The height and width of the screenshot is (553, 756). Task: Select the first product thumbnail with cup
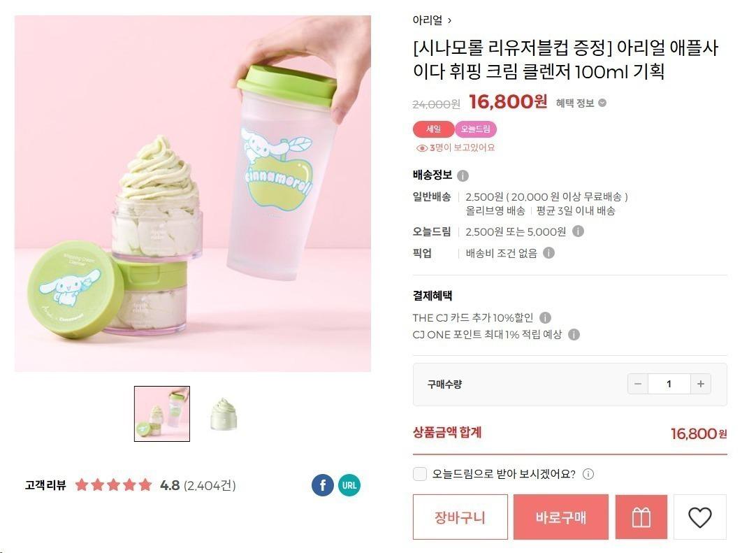[x=162, y=414]
